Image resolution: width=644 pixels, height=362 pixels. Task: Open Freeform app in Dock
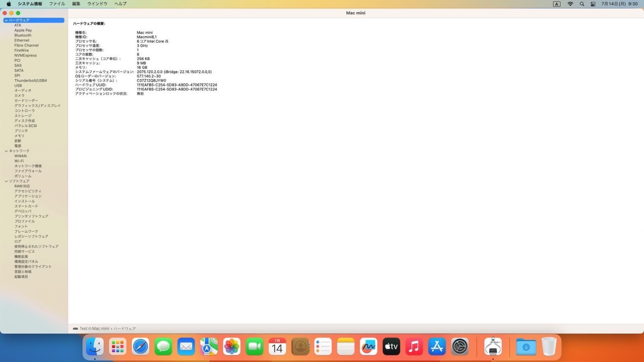(368, 346)
